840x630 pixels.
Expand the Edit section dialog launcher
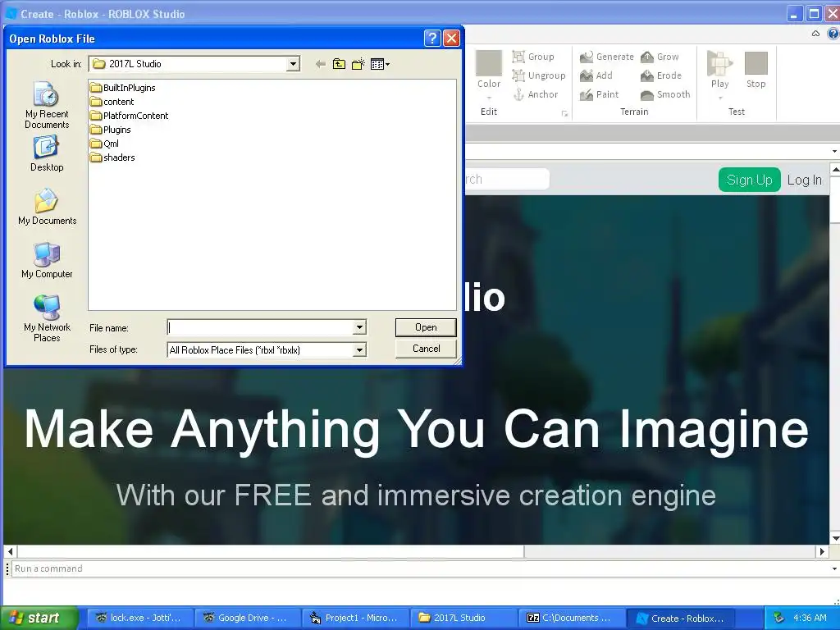[564, 113]
